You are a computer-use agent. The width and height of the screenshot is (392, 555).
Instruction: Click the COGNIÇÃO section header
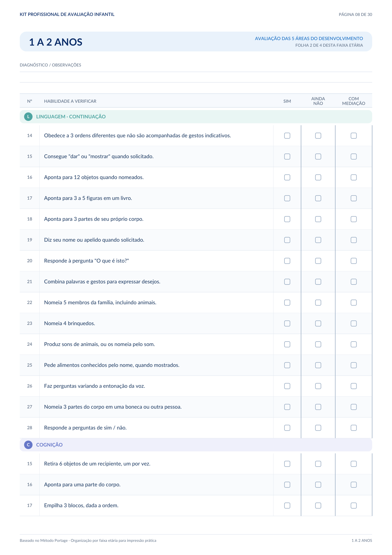click(x=196, y=445)
